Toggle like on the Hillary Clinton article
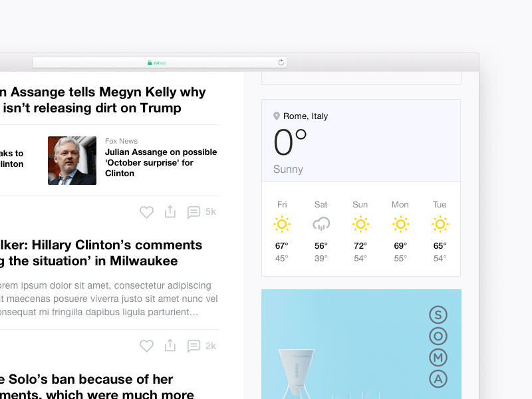Screen dimensions: 532x399 click(146, 346)
